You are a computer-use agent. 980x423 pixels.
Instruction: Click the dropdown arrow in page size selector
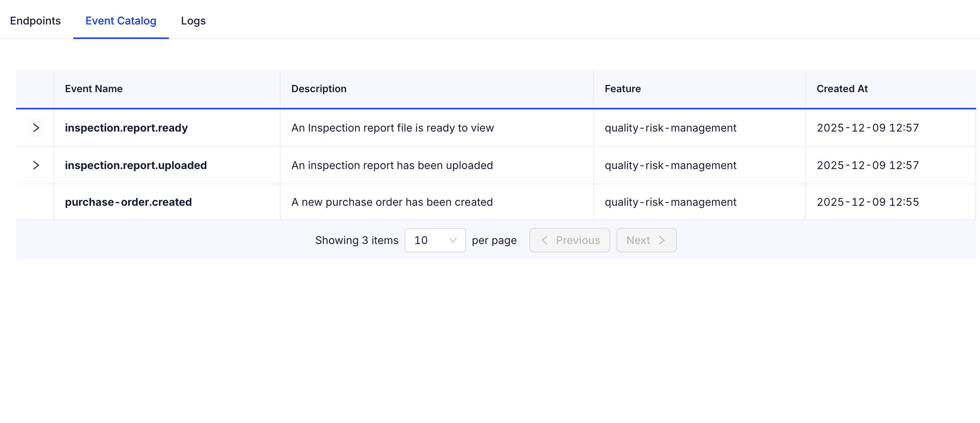453,240
